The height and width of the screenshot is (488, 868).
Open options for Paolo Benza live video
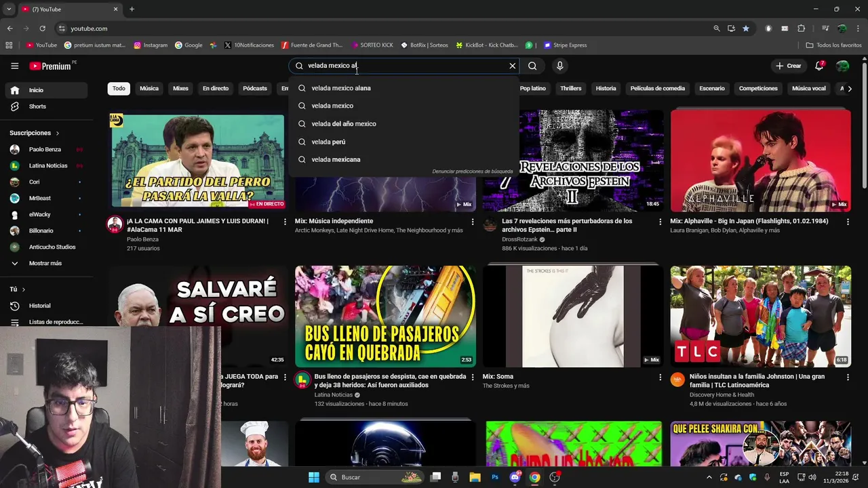[285, 222]
